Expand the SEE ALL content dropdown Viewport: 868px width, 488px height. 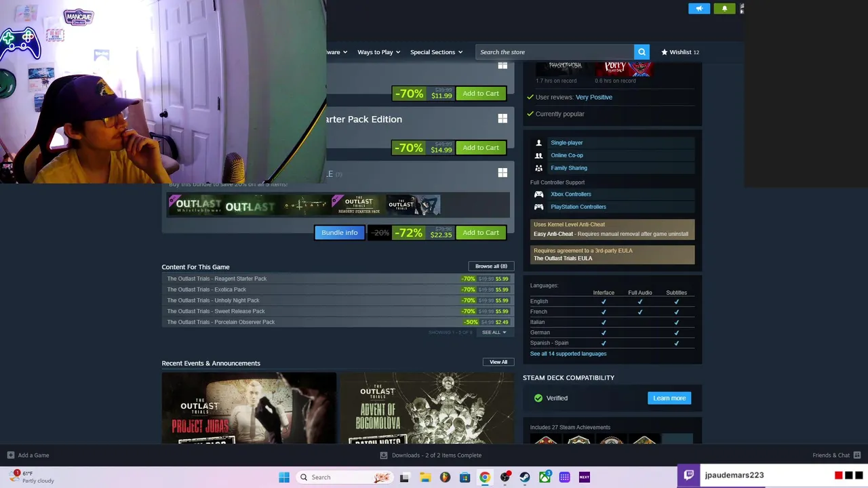click(x=494, y=333)
